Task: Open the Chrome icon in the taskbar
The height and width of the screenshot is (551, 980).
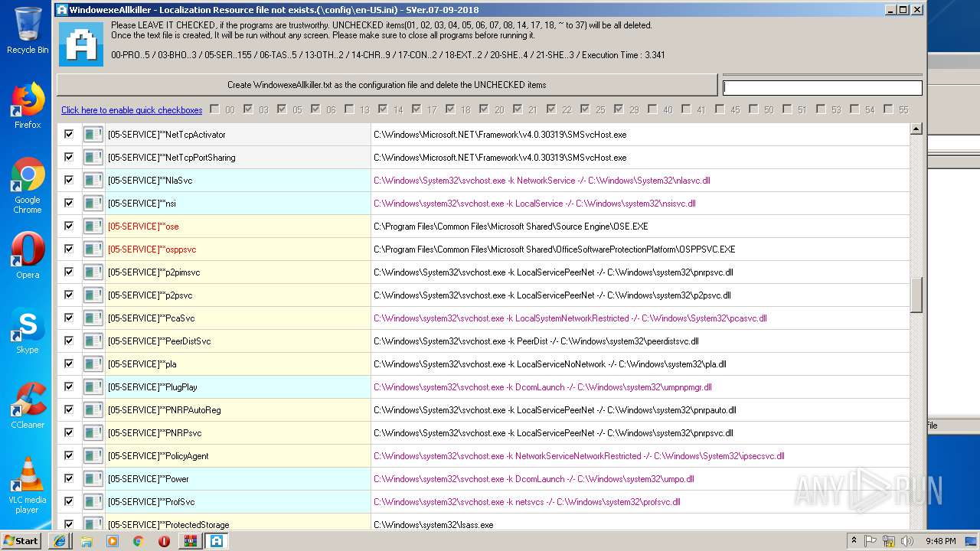Action: click(139, 541)
